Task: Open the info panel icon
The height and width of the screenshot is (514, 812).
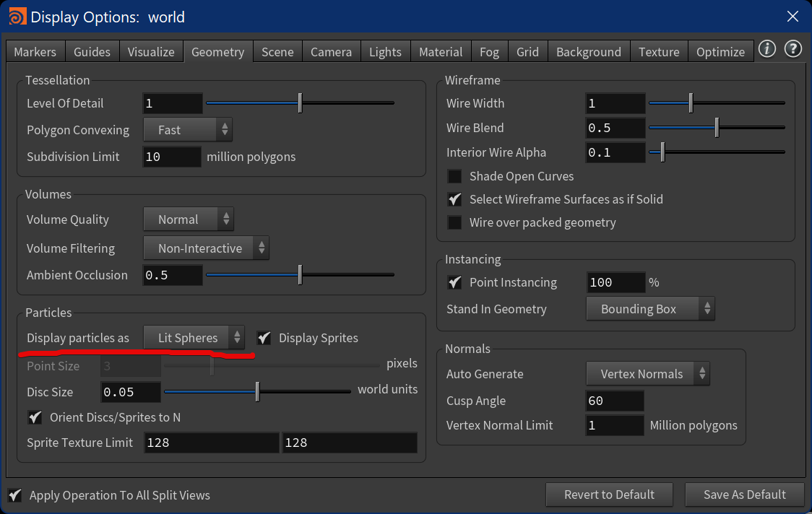Action: pyautogui.click(x=766, y=49)
